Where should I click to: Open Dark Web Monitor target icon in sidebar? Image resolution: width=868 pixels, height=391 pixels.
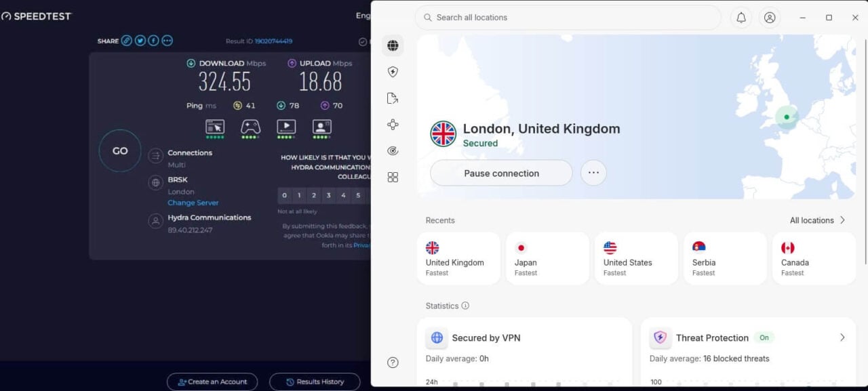(393, 150)
